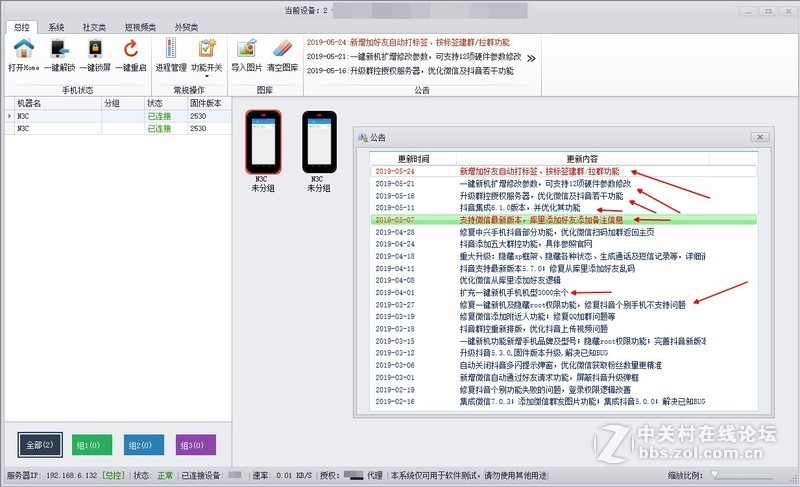This screenshot has width=800, height=487.
Task: Select the second black N3C phone thumbnail
Action: [319, 142]
